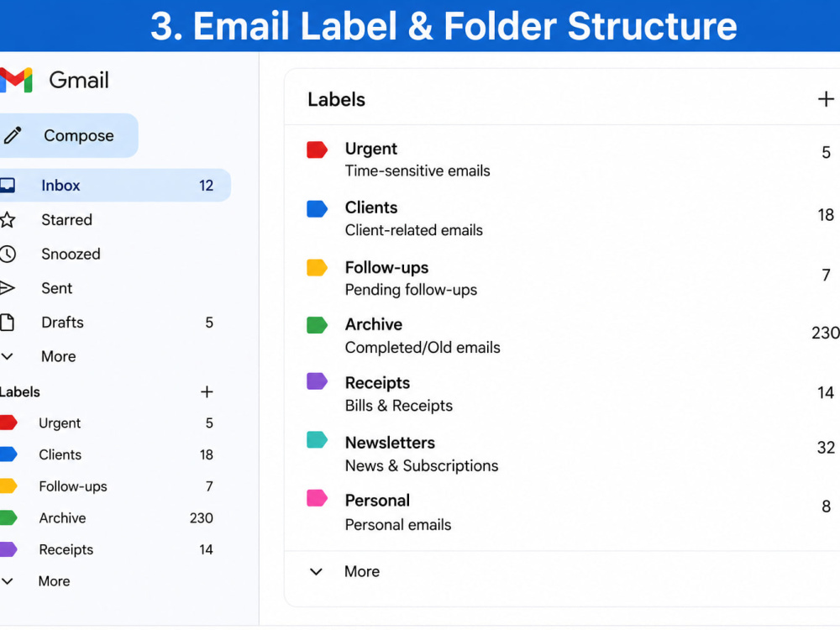Screen dimensions: 840x630
Task: Select Follow-ups title in Labels panel
Action: tap(386, 267)
